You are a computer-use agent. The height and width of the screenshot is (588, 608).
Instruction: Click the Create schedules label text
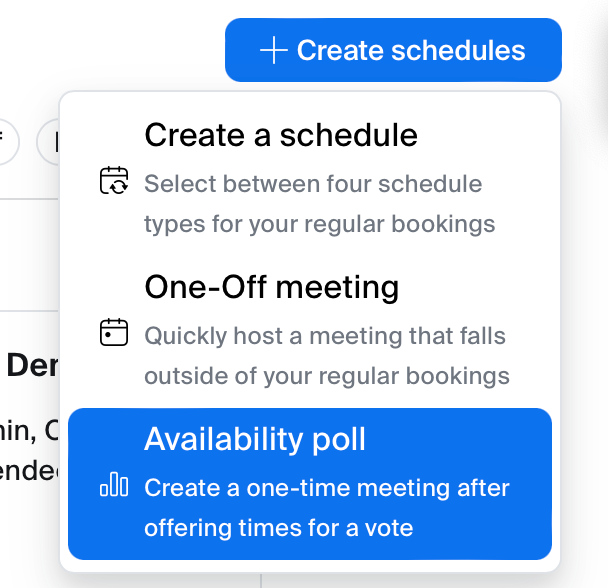coord(410,50)
